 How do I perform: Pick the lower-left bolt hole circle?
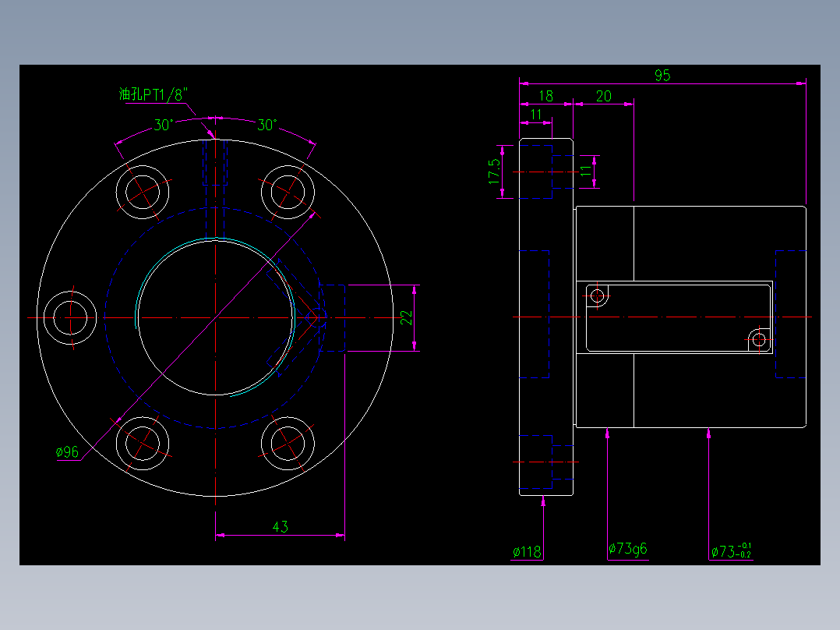[143, 444]
